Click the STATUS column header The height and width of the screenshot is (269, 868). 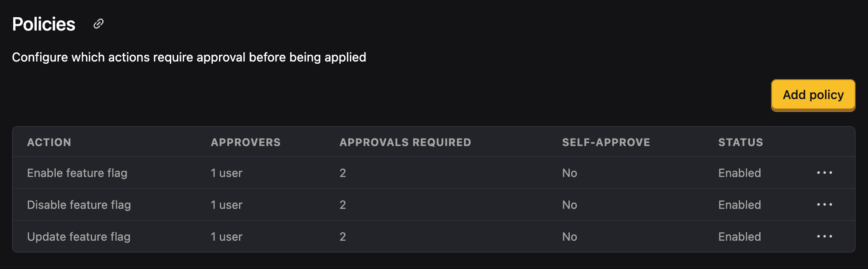740,142
